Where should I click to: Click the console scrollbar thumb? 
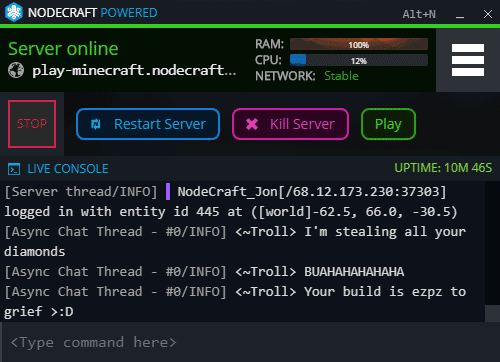tap(492, 313)
